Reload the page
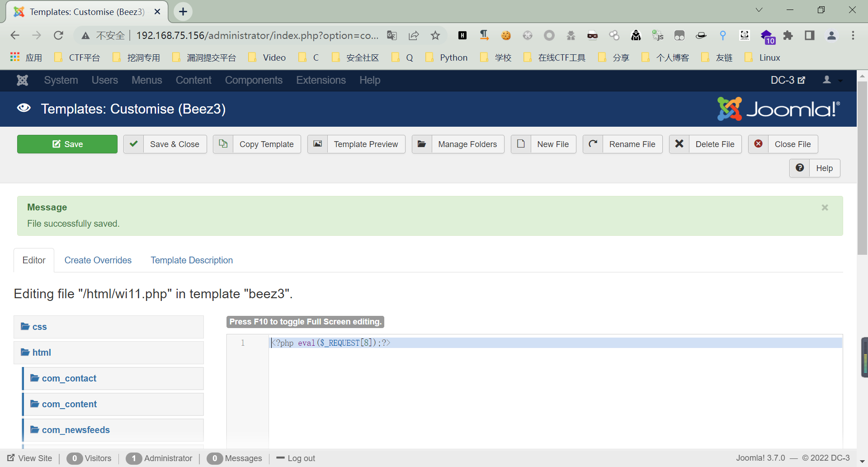 [x=58, y=35]
